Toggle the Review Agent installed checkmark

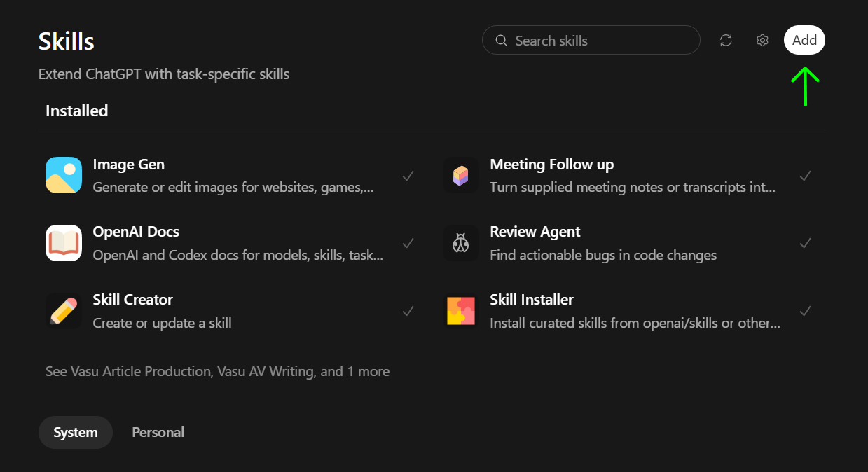805,243
